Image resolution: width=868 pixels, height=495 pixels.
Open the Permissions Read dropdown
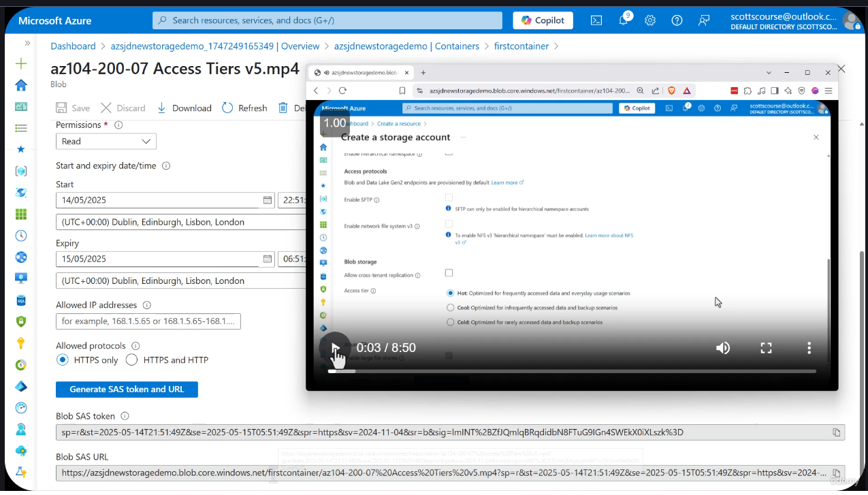click(x=106, y=141)
